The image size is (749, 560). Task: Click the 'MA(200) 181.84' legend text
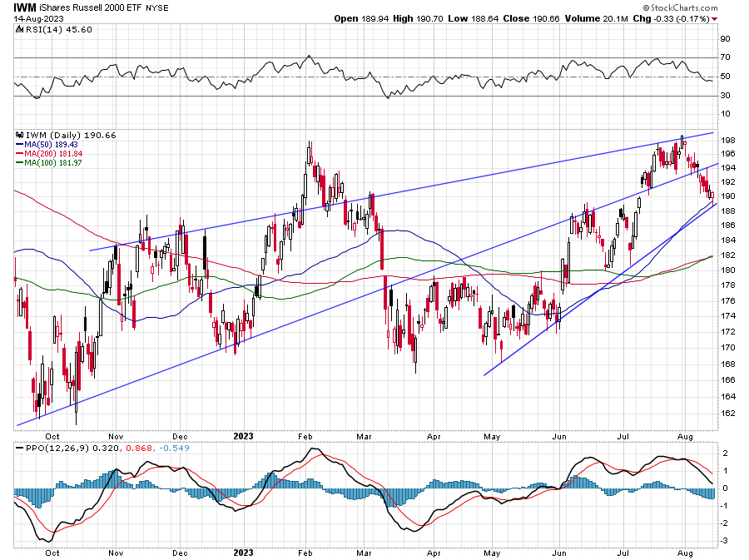pos(53,154)
